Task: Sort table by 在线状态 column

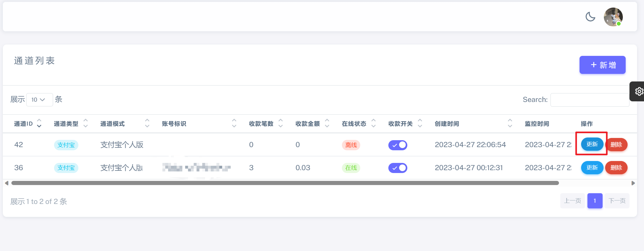Action: (374, 123)
